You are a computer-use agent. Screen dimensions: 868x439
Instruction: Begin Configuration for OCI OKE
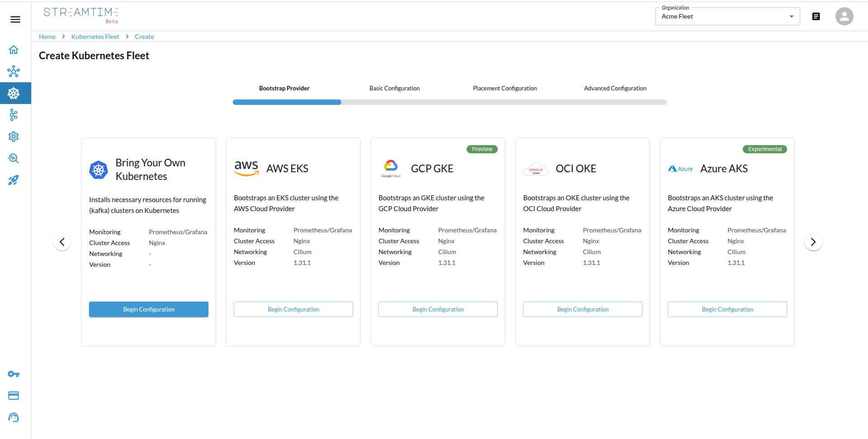(583, 309)
